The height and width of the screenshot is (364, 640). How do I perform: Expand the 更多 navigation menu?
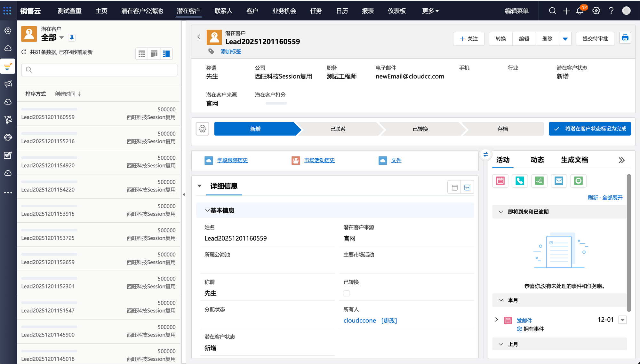[430, 11]
